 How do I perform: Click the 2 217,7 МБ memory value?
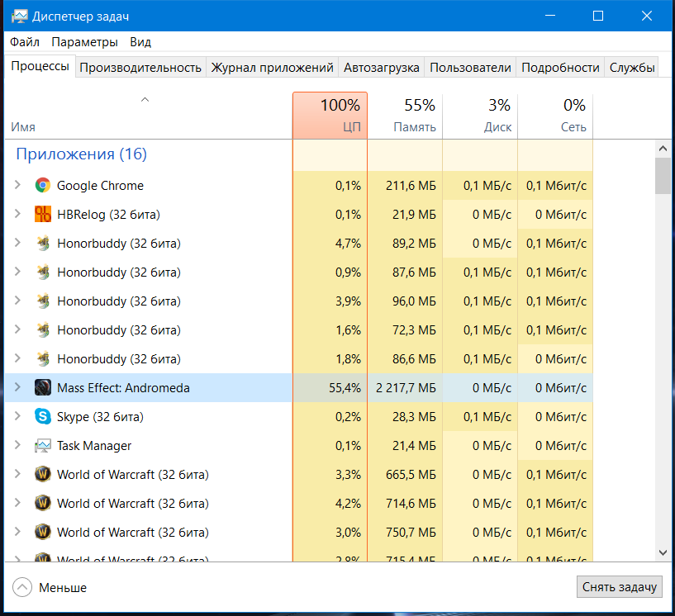tap(406, 388)
